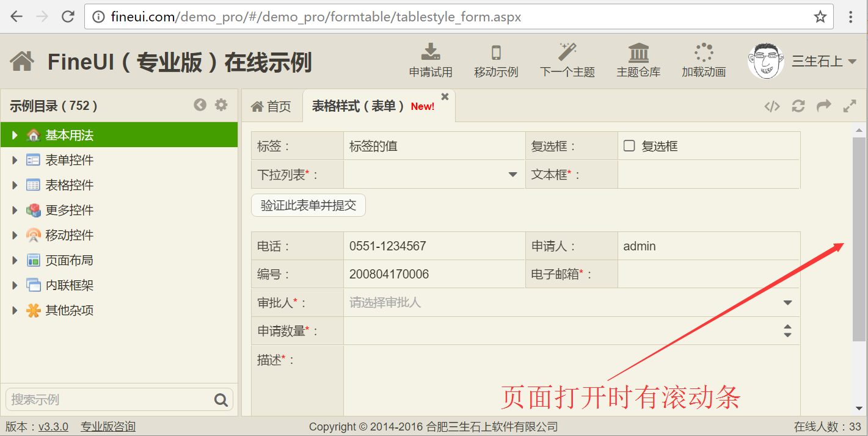Close the 表格样式（表单）tab
The width and height of the screenshot is (868, 436).
[445, 96]
